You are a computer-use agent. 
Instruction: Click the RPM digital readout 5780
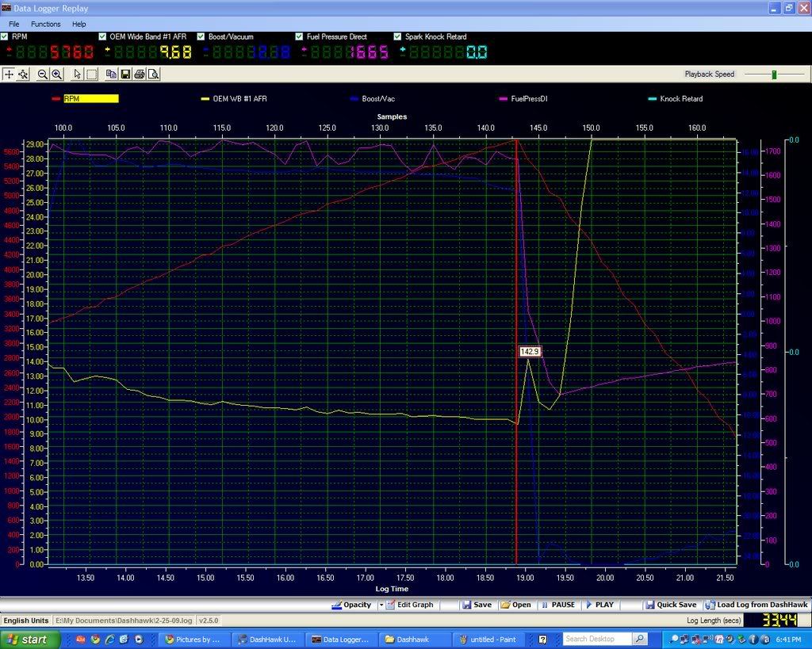coord(56,52)
